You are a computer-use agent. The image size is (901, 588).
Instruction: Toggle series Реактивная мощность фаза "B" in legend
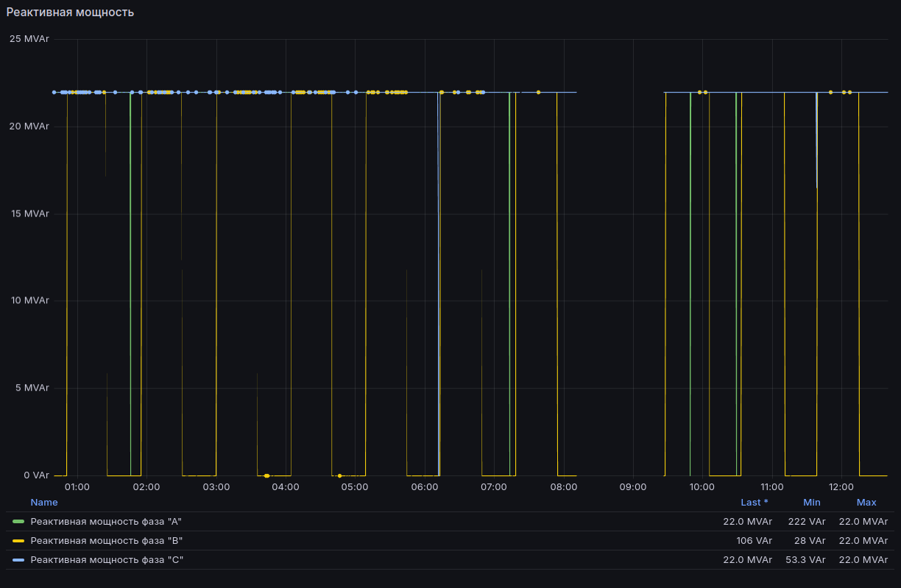point(106,541)
